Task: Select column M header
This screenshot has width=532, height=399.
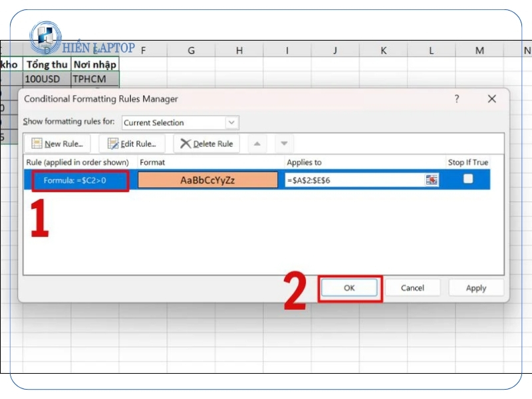Action: click(x=479, y=51)
